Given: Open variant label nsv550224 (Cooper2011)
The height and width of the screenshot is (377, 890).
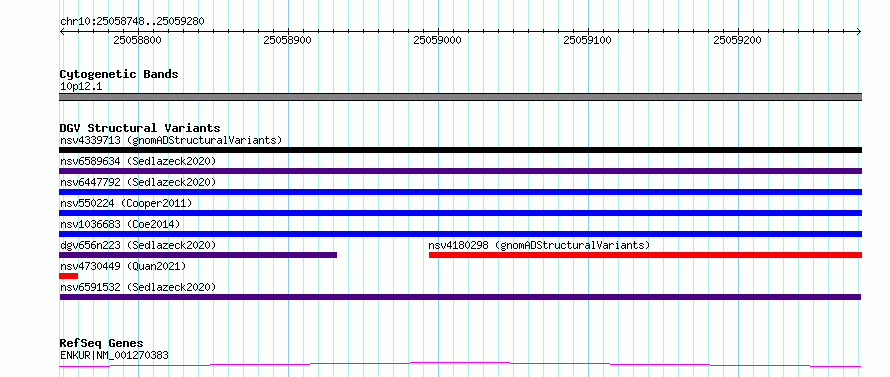Looking at the screenshot, I should (x=126, y=203).
